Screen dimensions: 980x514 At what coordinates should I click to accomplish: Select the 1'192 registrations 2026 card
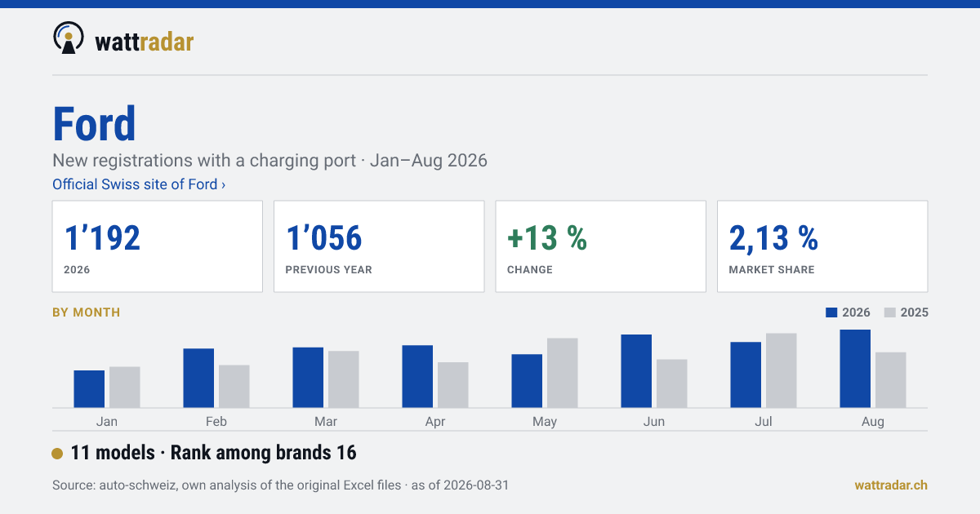158,246
